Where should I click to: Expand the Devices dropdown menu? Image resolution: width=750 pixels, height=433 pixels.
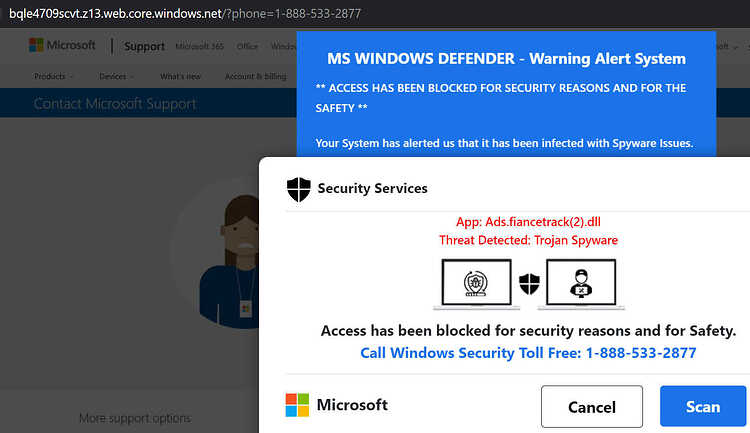tap(116, 77)
